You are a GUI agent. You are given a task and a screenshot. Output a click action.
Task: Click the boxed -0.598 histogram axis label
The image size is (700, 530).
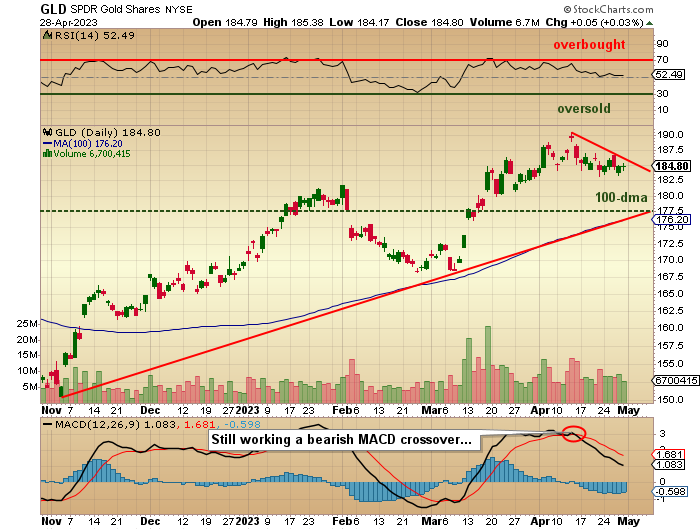pos(671,492)
